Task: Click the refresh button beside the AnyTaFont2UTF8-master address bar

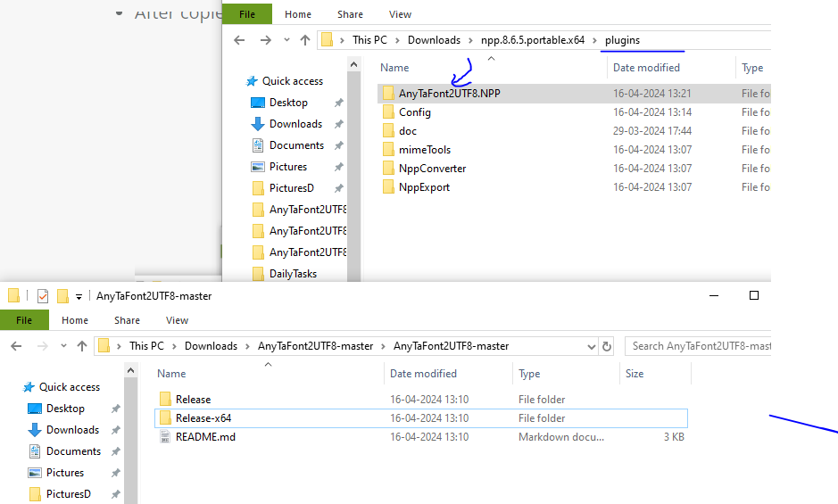Action: (x=608, y=346)
